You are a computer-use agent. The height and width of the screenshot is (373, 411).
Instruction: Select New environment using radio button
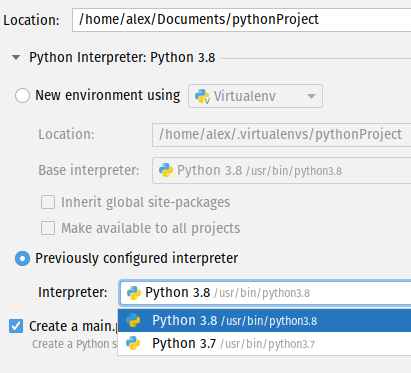[x=22, y=95]
